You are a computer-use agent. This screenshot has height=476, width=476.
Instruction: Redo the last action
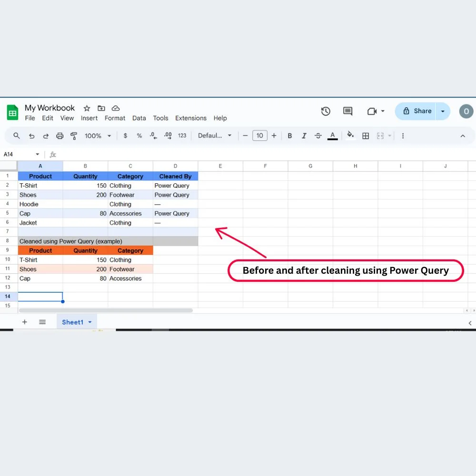[x=46, y=136]
